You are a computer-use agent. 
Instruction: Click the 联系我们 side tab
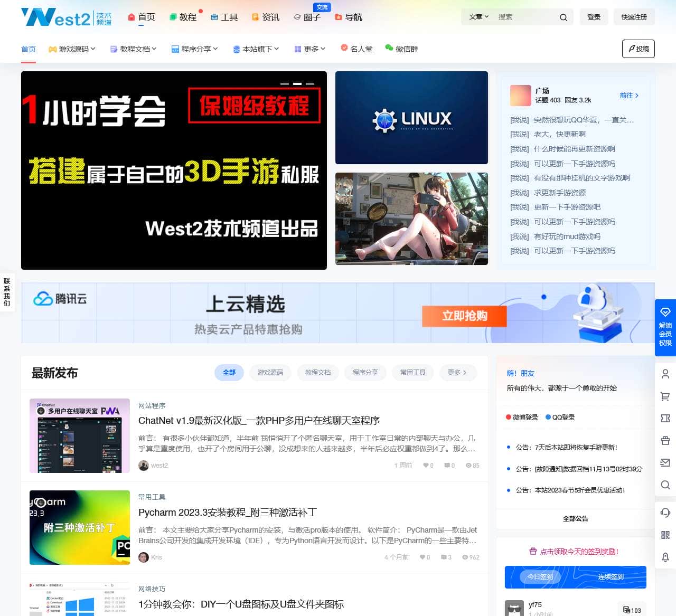pos(7,292)
